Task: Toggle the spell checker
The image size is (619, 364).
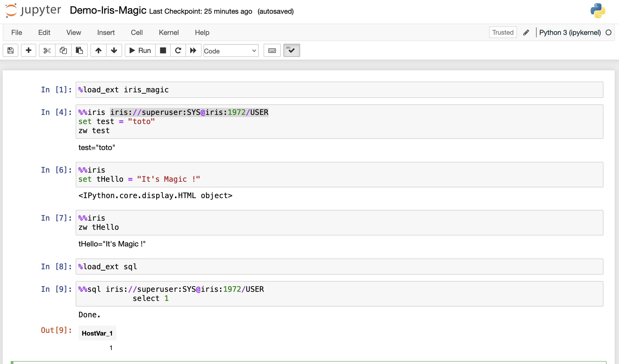Action: tap(292, 50)
